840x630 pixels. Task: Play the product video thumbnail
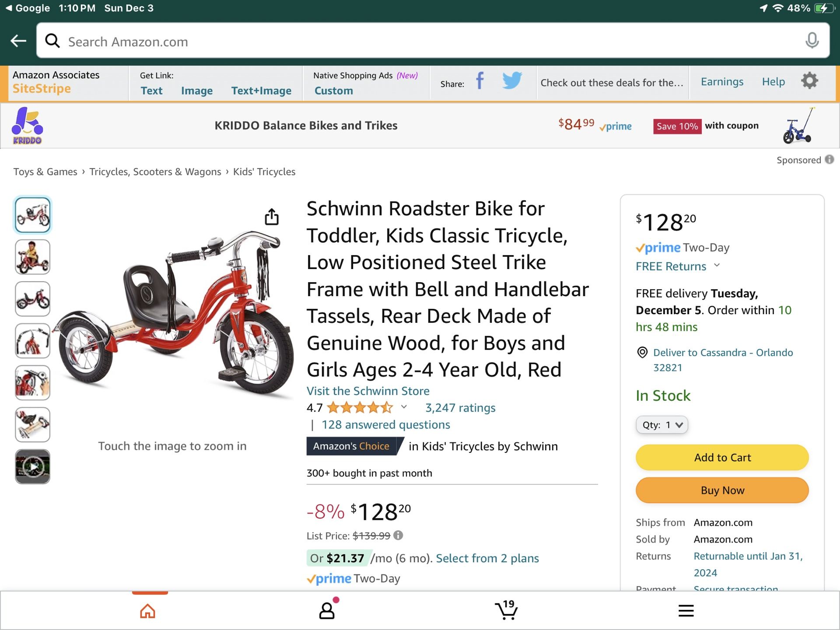pos(33,466)
